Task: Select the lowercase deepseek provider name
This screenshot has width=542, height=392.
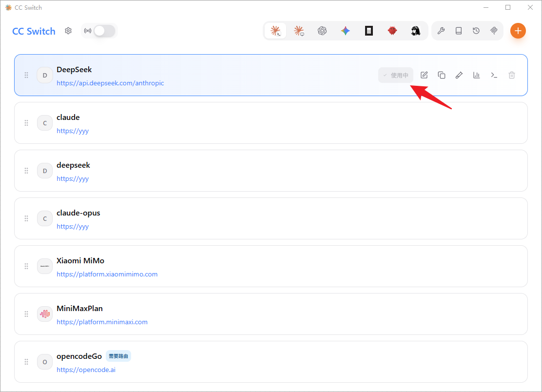Action: coord(73,165)
